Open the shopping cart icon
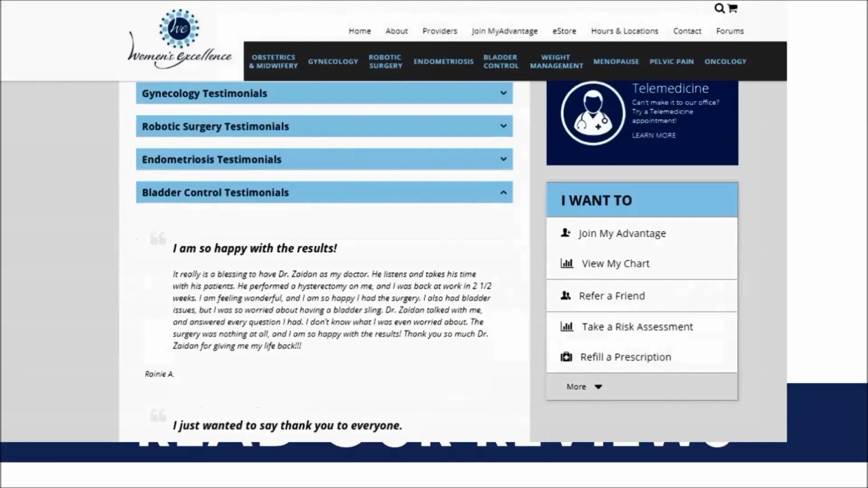The height and width of the screenshot is (488, 868). [732, 8]
